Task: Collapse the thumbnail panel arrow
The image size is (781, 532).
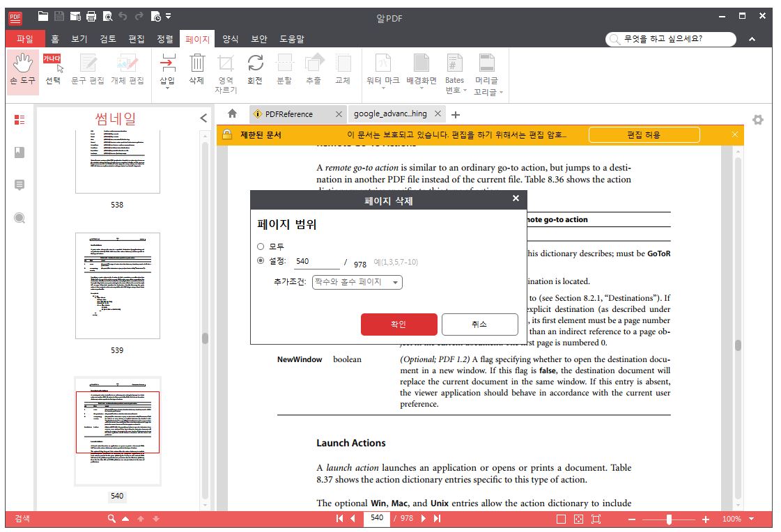Action: 203,118
